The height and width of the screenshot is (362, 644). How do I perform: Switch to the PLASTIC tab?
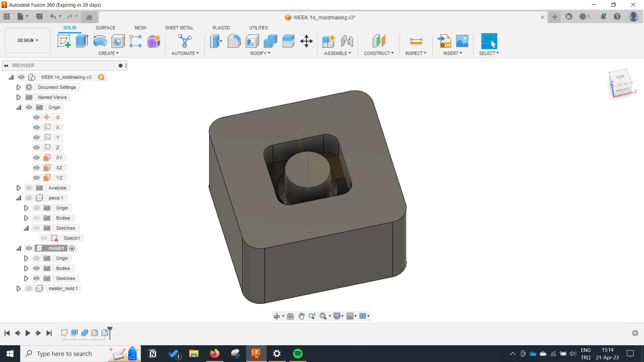pyautogui.click(x=221, y=28)
